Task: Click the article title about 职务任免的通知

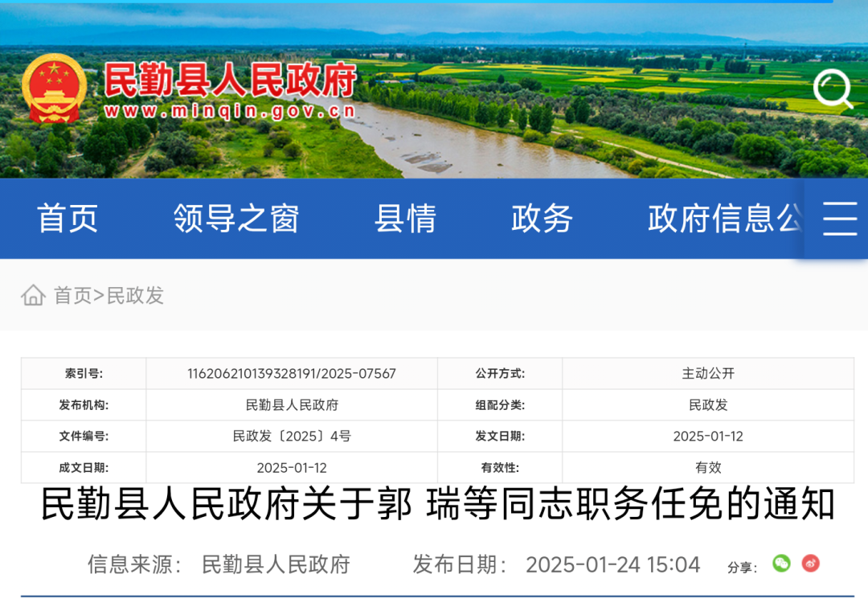Action: [438, 505]
